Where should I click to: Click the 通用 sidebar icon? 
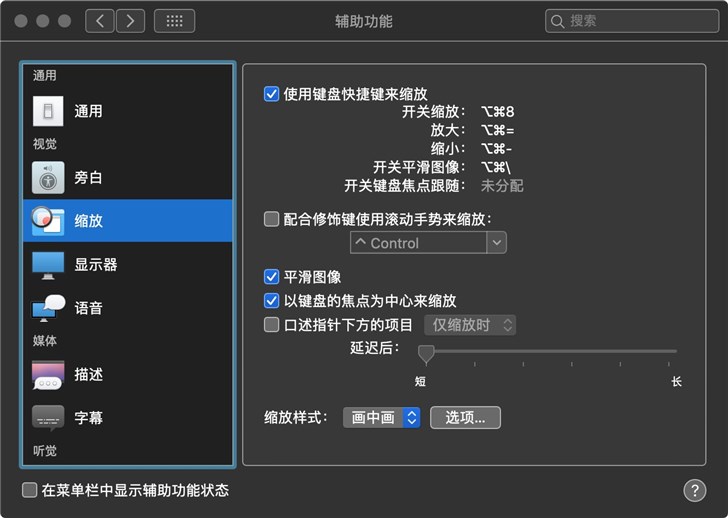48,111
